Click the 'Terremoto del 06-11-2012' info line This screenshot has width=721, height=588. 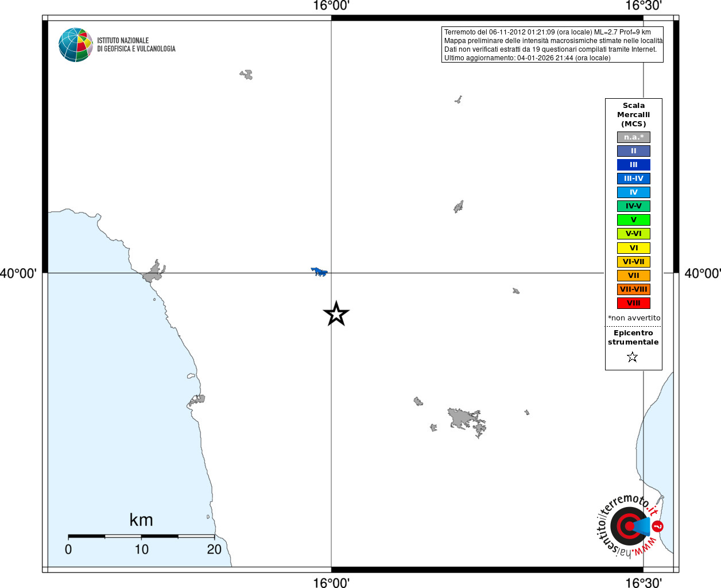[548, 32]
